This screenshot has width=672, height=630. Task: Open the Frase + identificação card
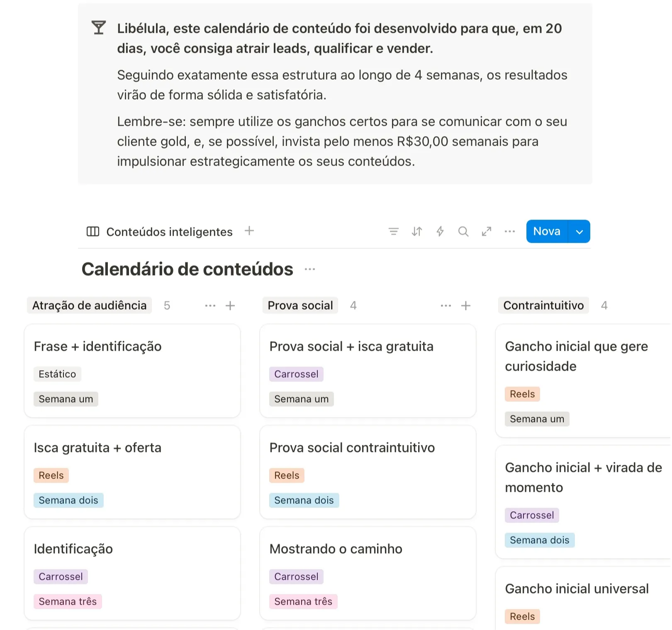(x=132, y=371)
